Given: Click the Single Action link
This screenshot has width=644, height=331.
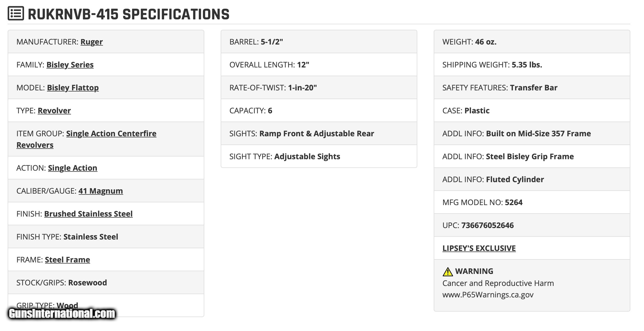Looking at the screenshot, I should [x=73, y=168].
